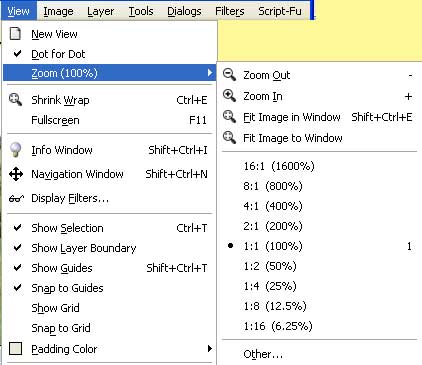Click the New View page icon
The width and height of the screenshot is (422, 365).
pyautogui.click(x=15, y=34)
